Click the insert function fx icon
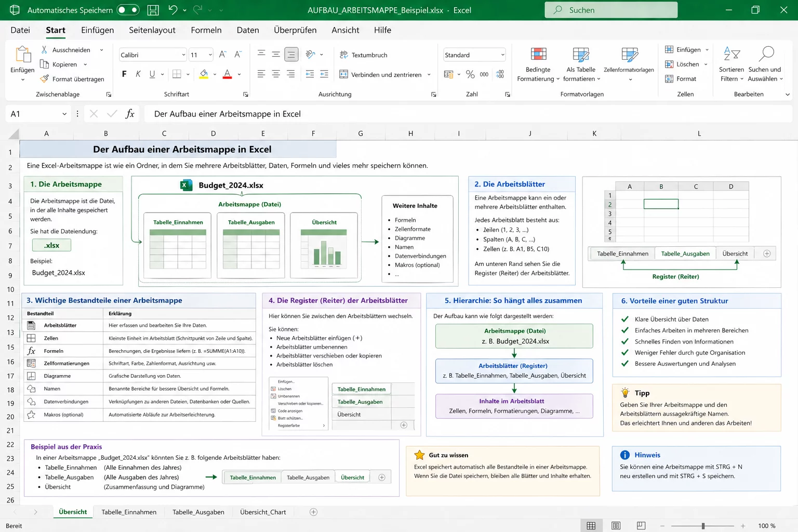The image size is (798, 532). [130, 114]
